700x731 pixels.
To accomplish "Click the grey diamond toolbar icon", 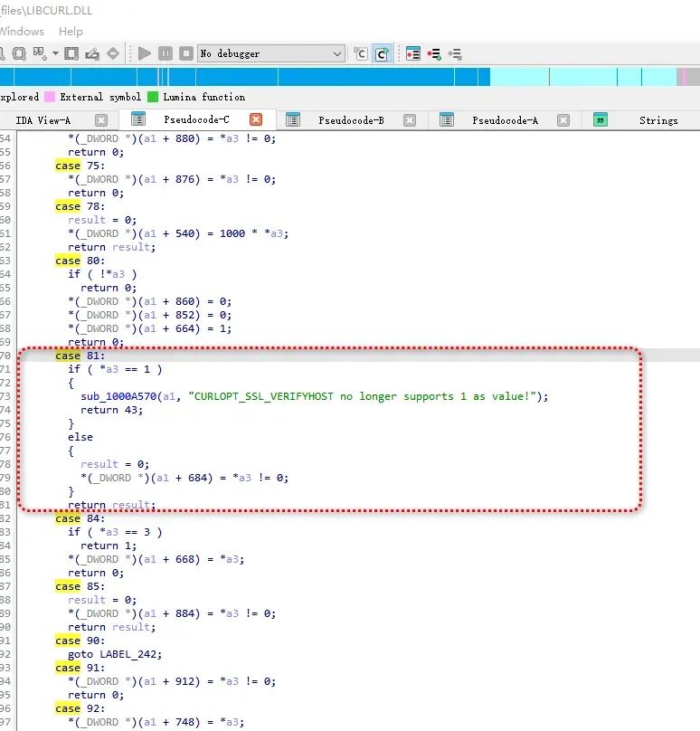I will [113, 53].
